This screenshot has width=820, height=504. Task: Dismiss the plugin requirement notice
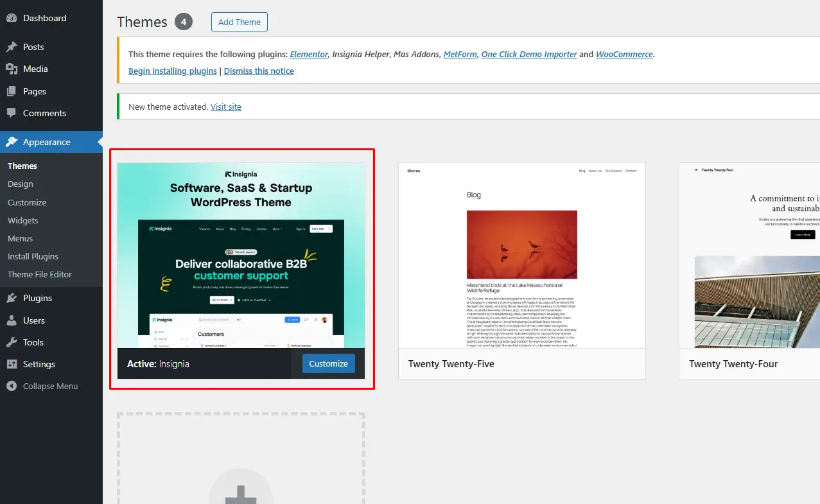tap(259, 71)
